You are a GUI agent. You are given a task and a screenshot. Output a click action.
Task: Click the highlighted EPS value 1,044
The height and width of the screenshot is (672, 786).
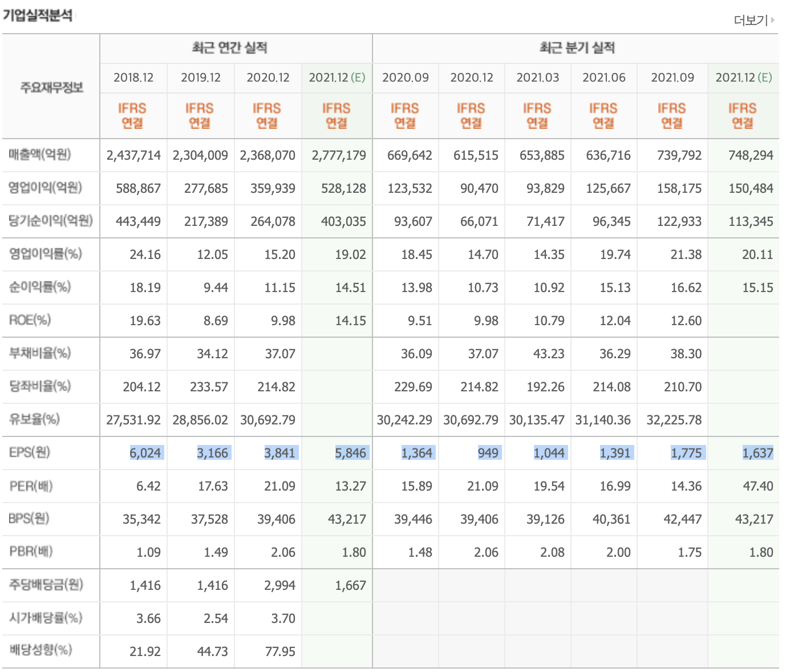click(549, 453)
